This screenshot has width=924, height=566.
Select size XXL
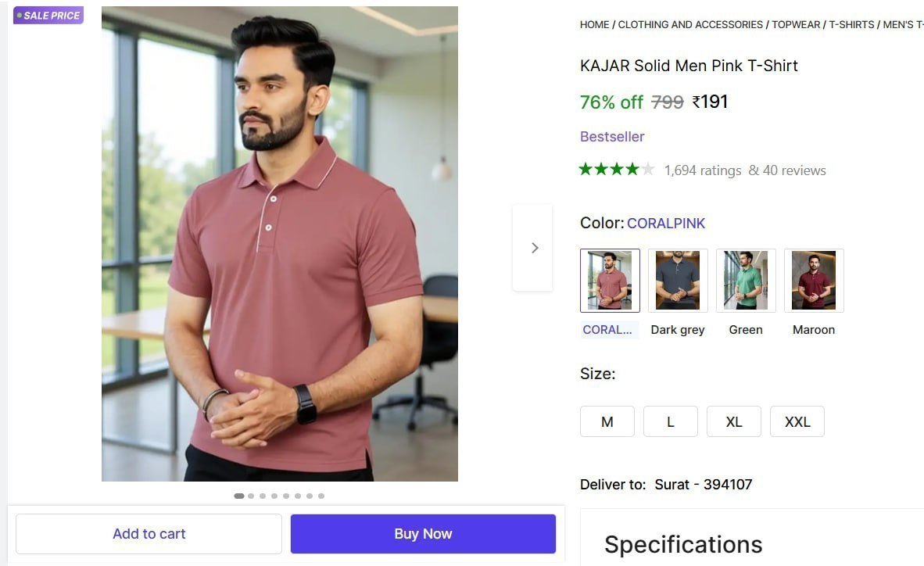797,421
